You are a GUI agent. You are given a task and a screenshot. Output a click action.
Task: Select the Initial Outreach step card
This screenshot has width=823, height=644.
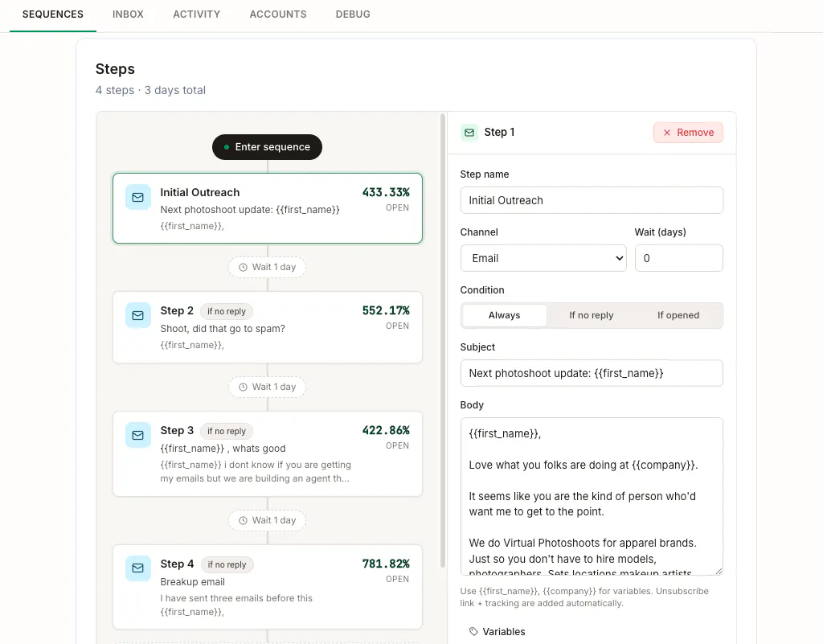[267, 208]
